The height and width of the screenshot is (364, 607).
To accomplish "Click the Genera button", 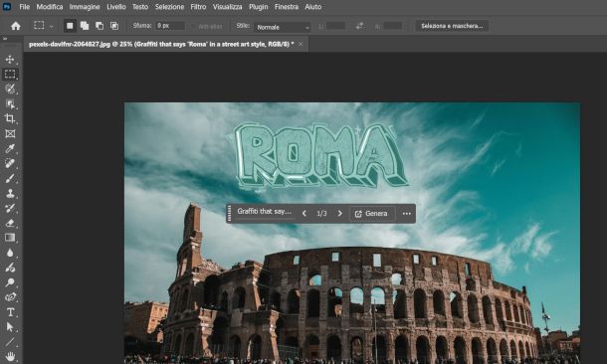I will (371, 214).
